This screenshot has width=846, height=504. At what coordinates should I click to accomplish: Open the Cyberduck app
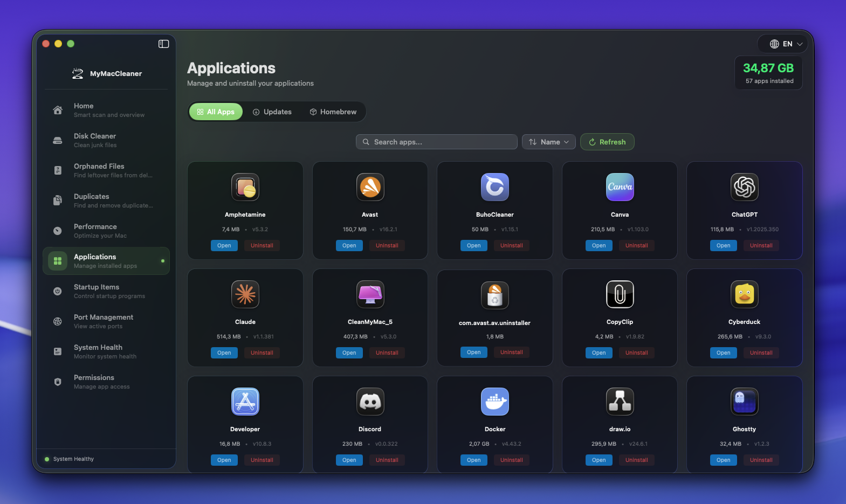tap(724, 353)
